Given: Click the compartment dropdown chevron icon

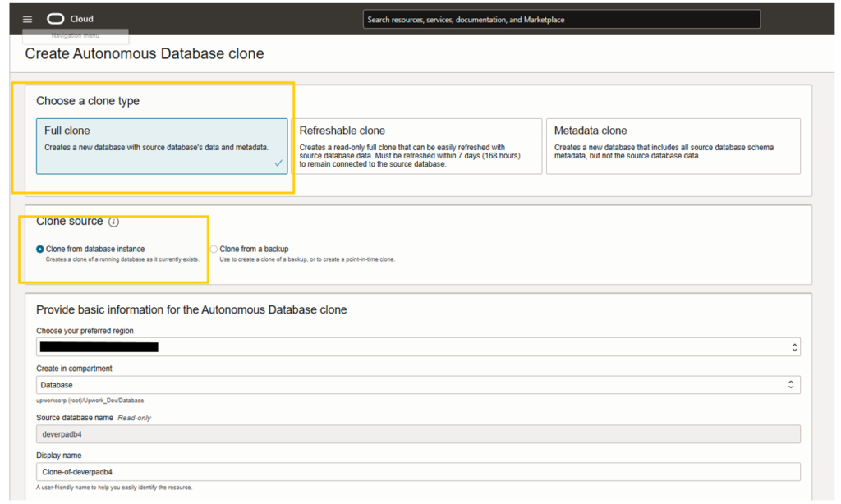Looking at the screenshot, I should (x=790, y=384).
